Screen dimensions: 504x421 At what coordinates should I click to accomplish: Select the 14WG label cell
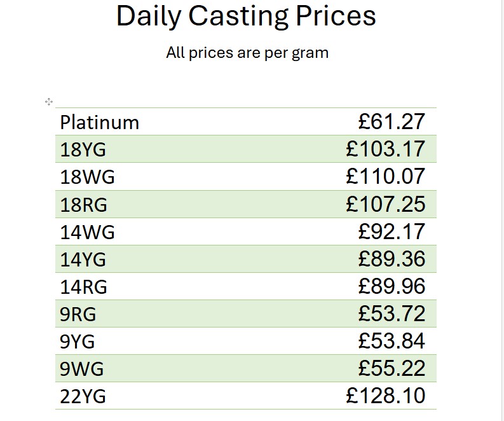[x=88, y=232]
